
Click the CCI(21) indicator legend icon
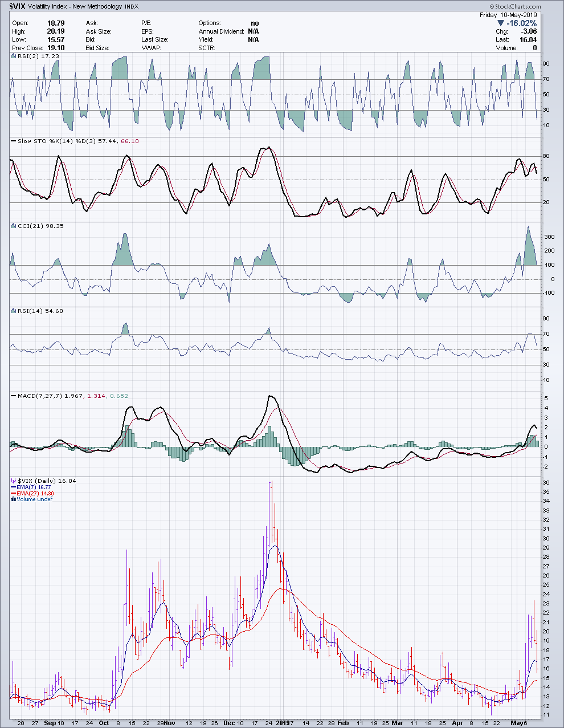pyautogui.click(x=13, y=226)
